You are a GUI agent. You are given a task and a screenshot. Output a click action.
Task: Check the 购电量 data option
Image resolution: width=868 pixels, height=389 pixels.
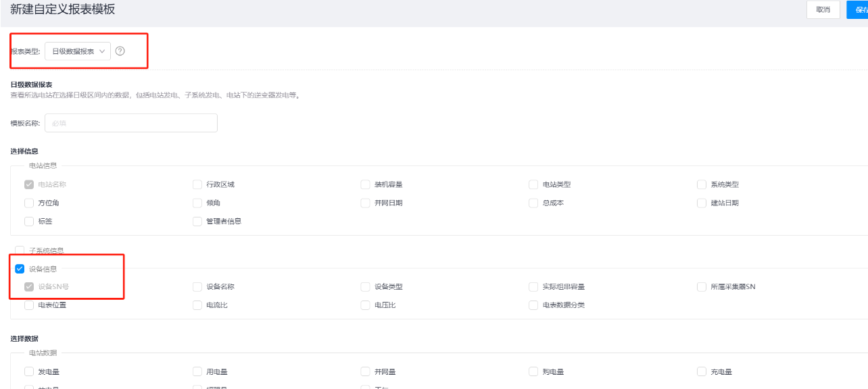click(534, 371)
